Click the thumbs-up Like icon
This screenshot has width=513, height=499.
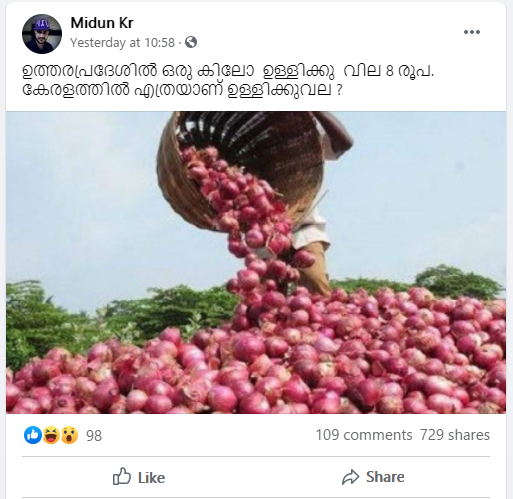tap(122, 476)
